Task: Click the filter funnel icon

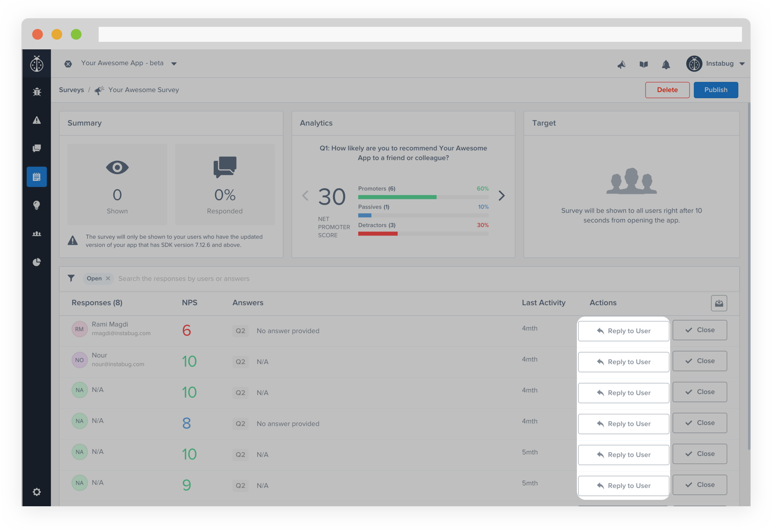Action: [71, 278]
